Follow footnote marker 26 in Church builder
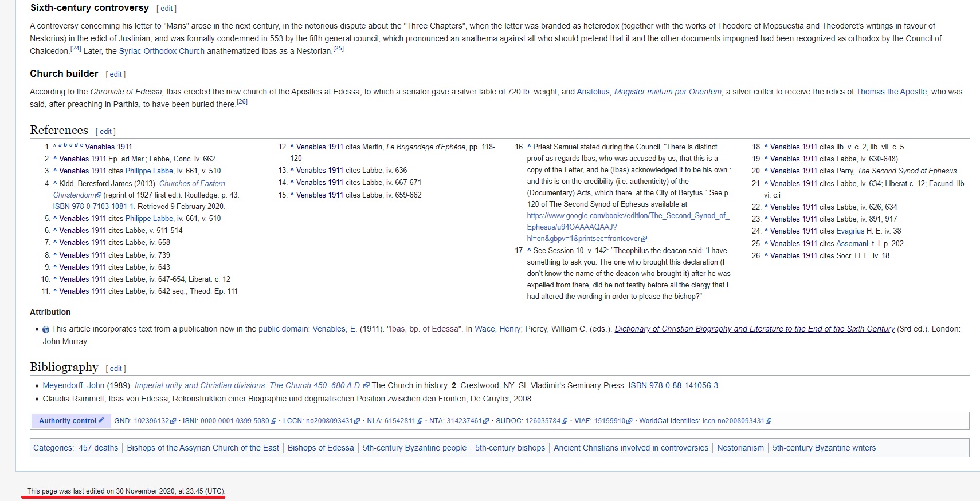The height and width of the screenshot is (501, 980). pos(242,102)
